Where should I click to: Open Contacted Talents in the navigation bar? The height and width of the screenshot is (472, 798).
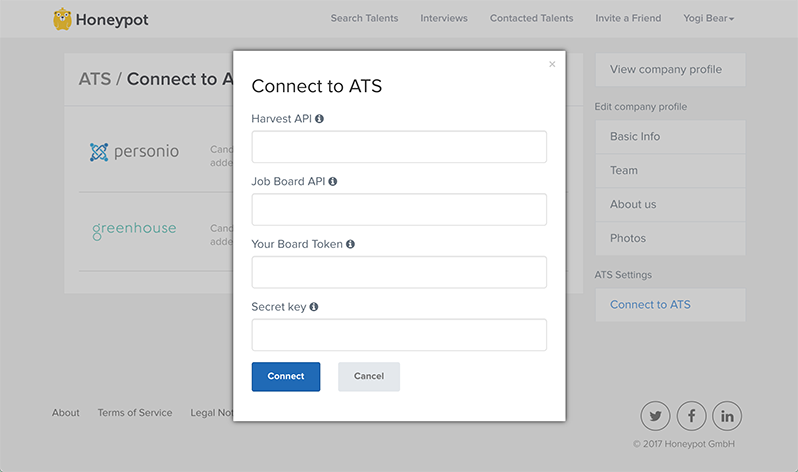point(531,18)
